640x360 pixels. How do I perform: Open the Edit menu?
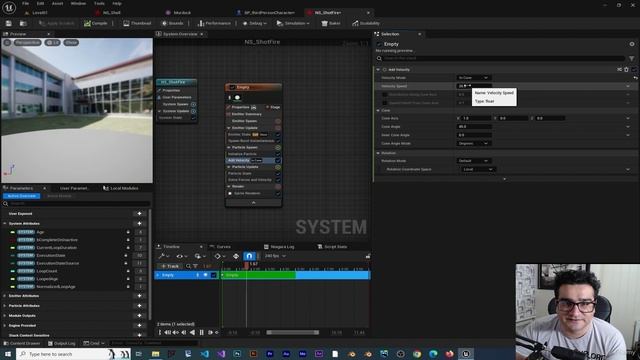[40, 3]
